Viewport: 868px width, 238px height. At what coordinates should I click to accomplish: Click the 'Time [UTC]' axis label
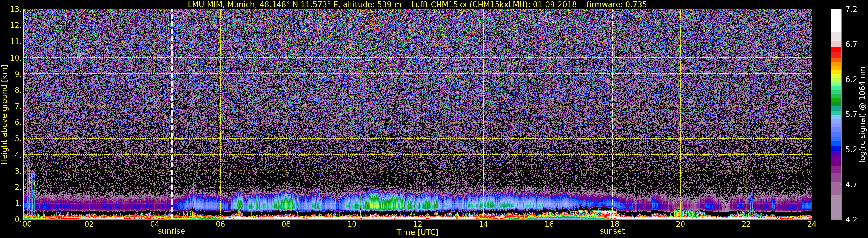(x=417, y=232)
